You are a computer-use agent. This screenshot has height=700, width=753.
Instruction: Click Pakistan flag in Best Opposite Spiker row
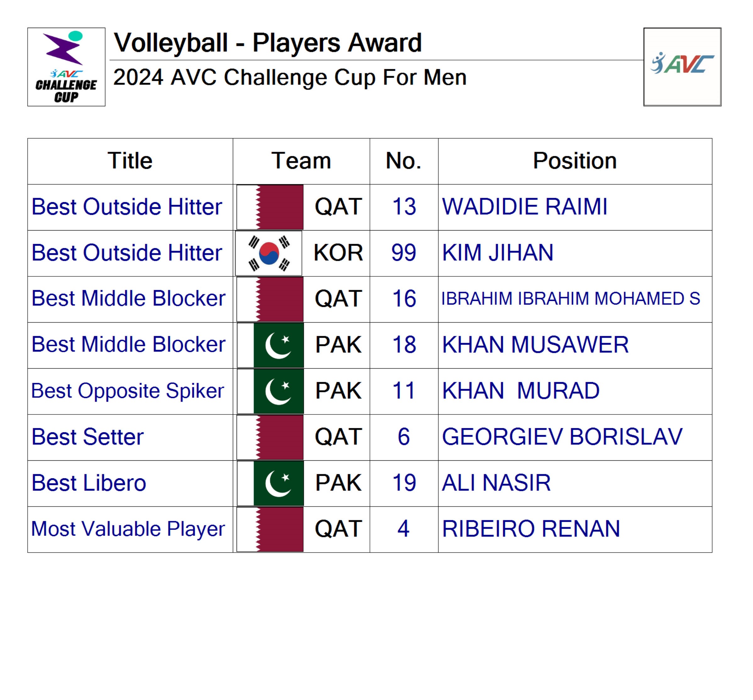pyautogui.click(x=270, y=391)
